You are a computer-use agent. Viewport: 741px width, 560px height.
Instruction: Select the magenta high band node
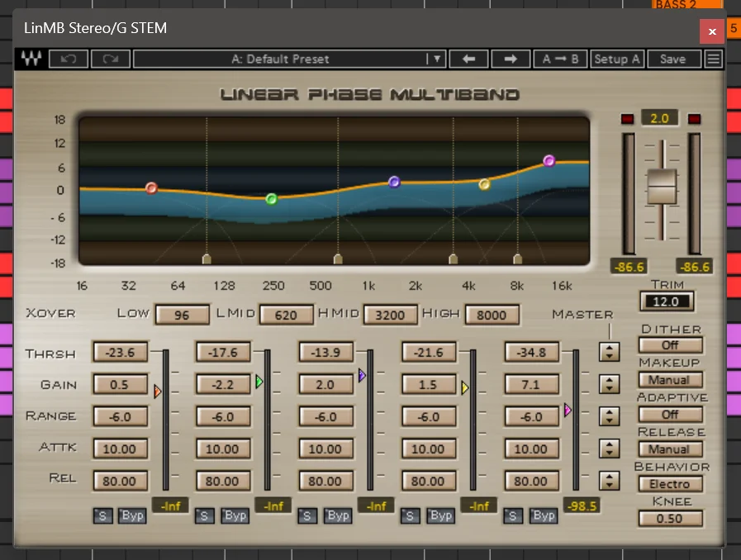[549, 161]
